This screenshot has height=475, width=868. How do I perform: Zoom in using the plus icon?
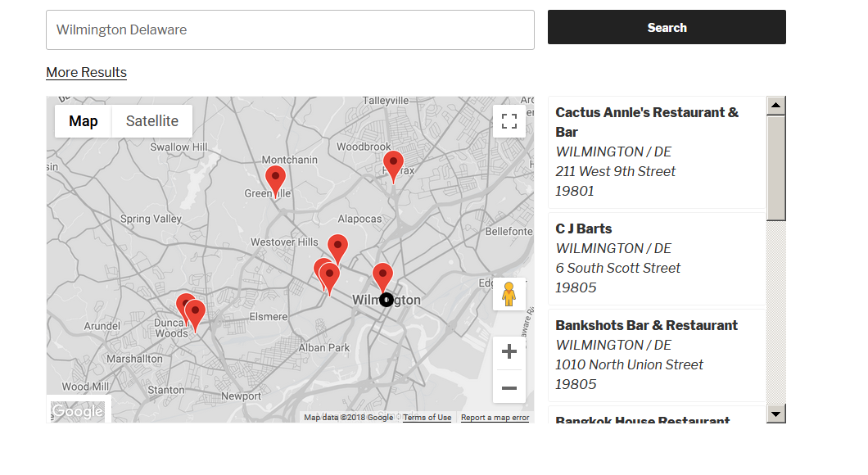tap(509, 351)
